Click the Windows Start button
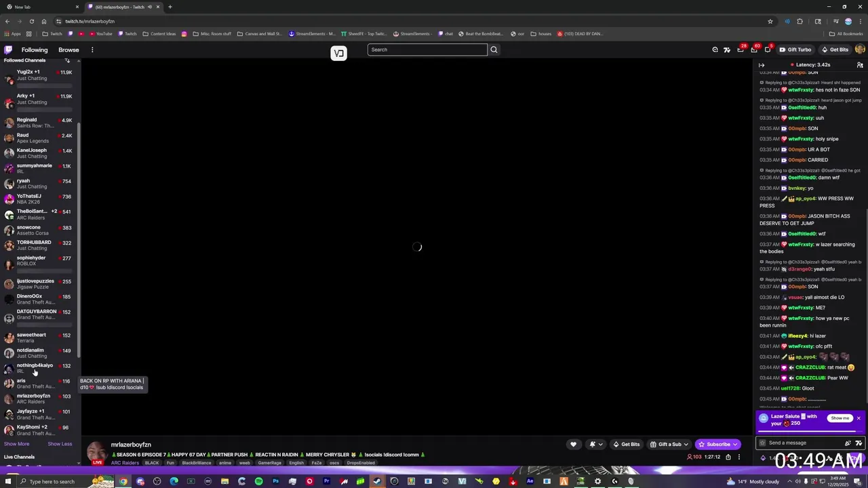Image resolution: width=868 pixels, height=488 pixels. coord(8,481)
